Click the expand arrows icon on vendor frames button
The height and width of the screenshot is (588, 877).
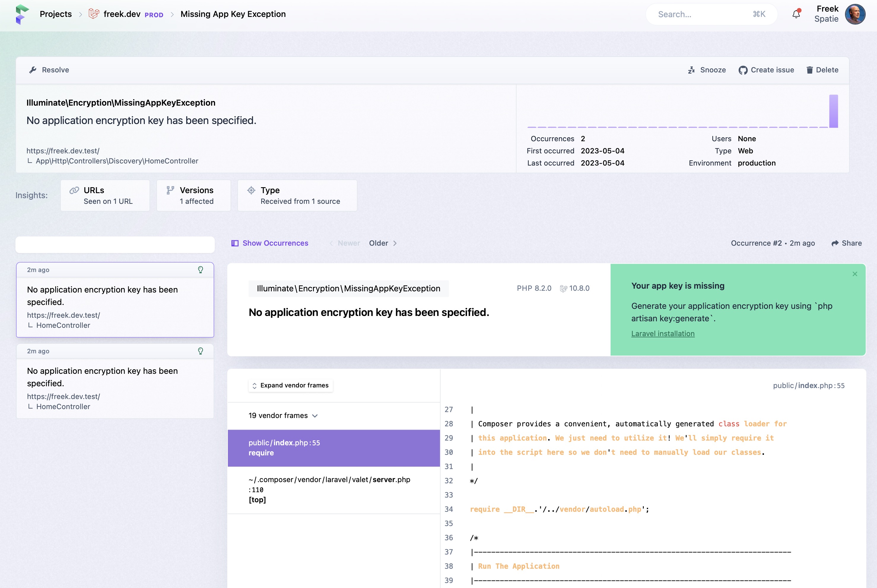tap(255, 385)
